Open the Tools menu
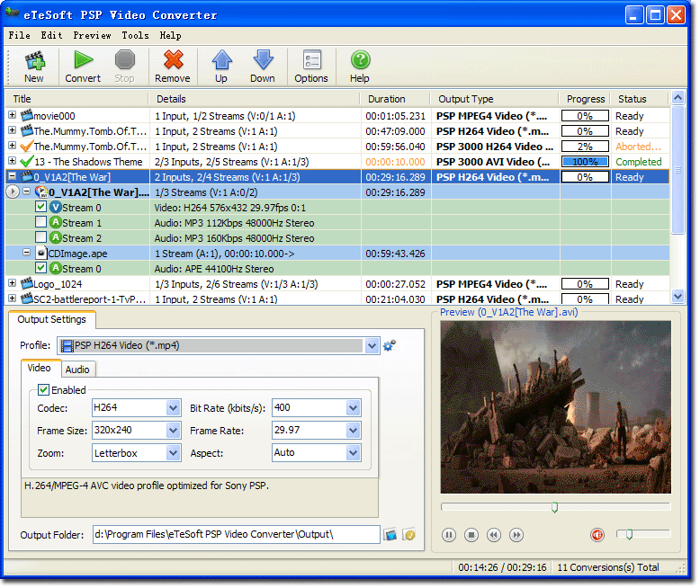700x588 pixels. click(x=135, y=35)
